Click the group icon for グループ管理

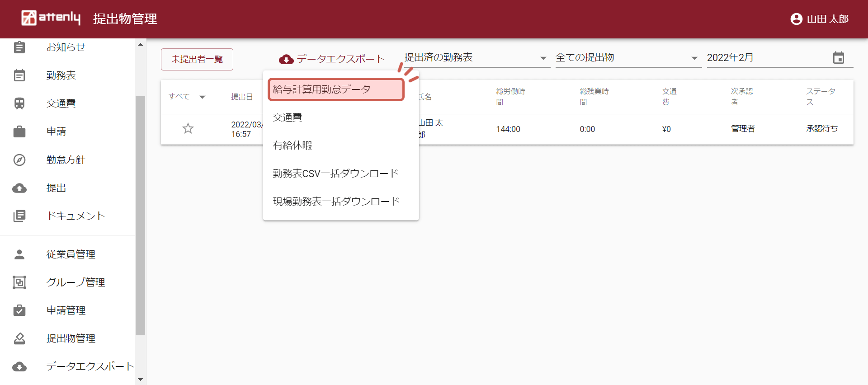pos(19,282)
